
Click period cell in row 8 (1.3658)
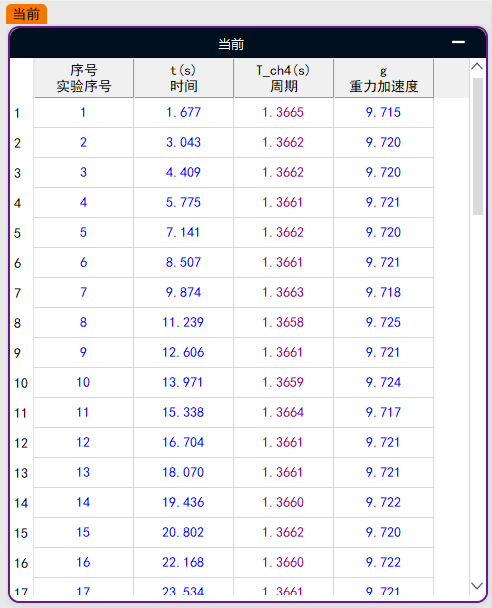pyautogui.click(x=283, y=322)
